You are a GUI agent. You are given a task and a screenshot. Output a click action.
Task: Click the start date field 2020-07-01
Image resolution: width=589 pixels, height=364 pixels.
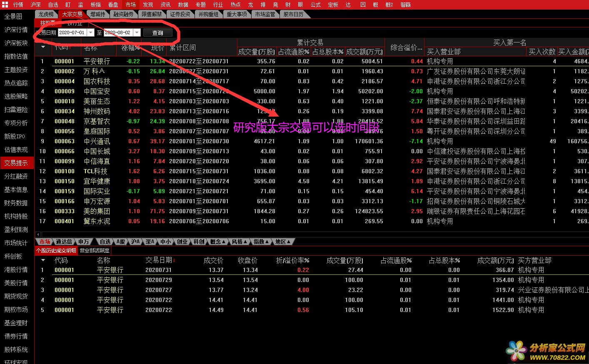tap(72, 32)
